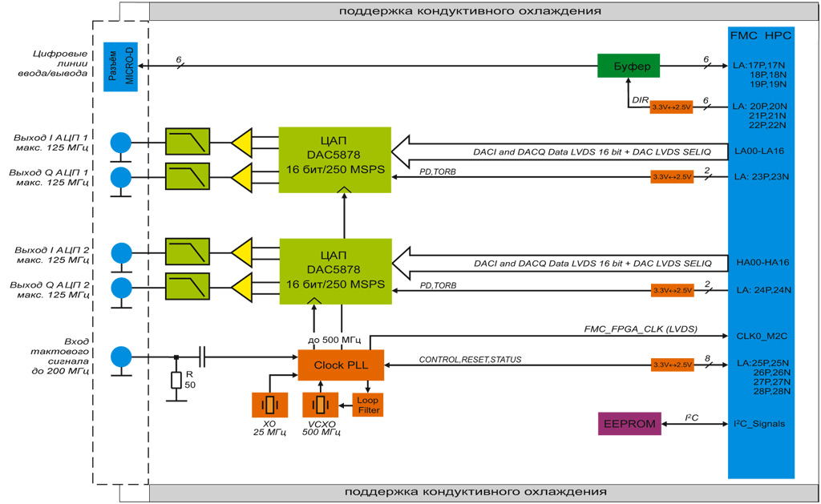The image size is (821, 504).
Task: Click the VCXO 500 МГц crystal symbol
Action: click(320, 405)
